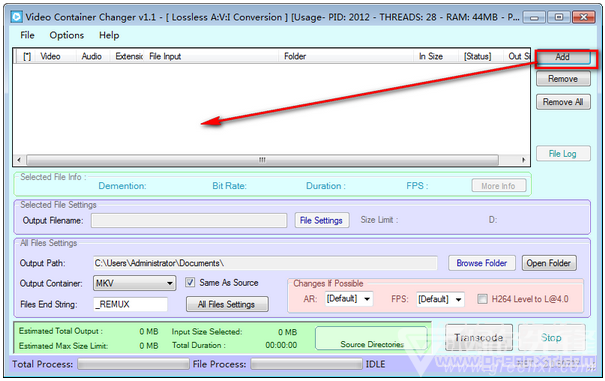This screenshot has width=605, height=381.
Task: Open All Files Settings
Action: point(227,304)
